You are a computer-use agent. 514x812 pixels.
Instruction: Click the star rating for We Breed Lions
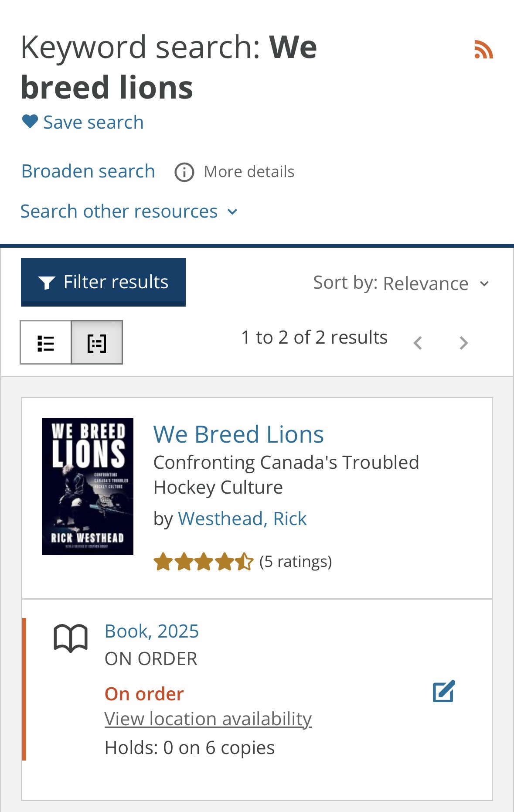[203, 562]
